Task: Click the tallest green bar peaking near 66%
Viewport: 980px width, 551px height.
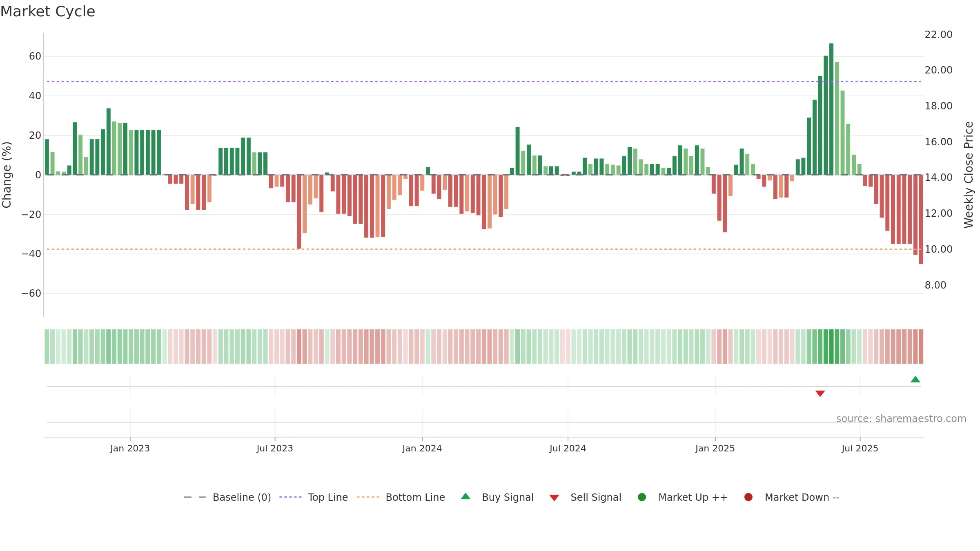Action: coord(831,109)
